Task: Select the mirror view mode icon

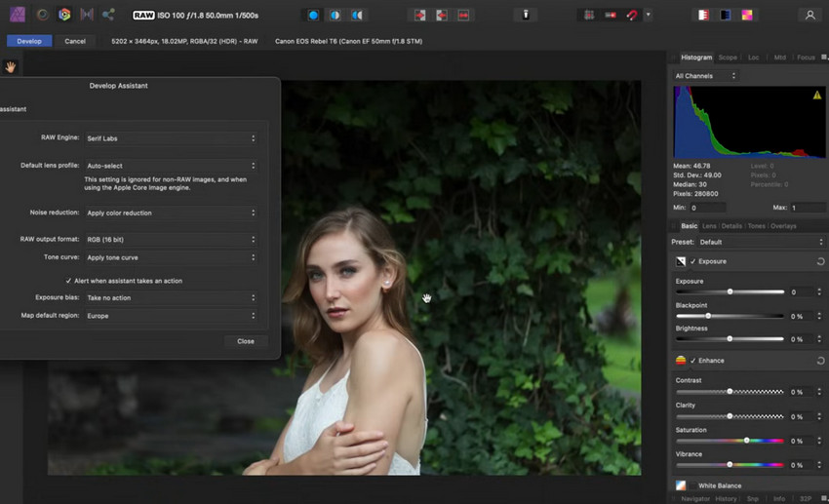Action: click(357, 16)
